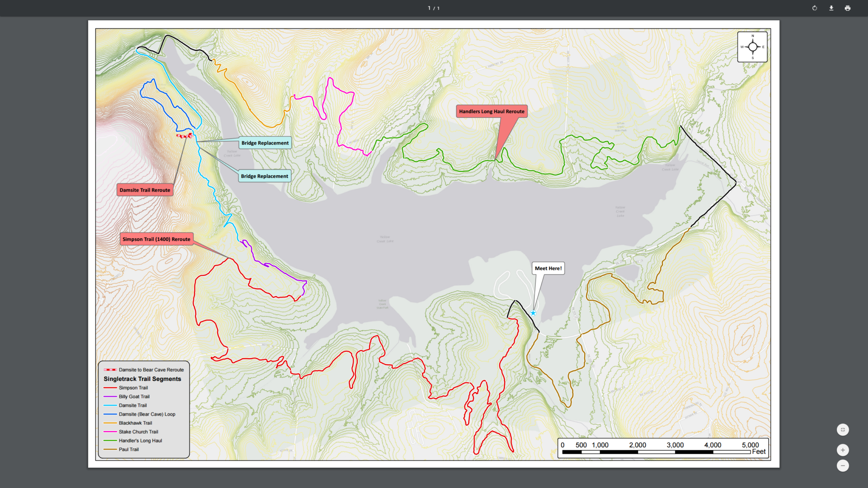Viewport: 868px width, 488px height.
Task: Click the Simpson Trail (1400) Reroute label
Action: (x=156, y=239)
